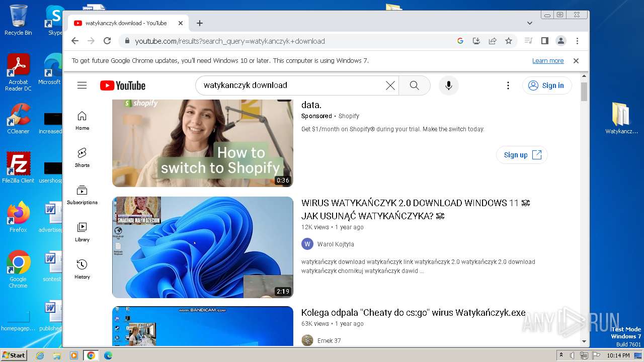
Task: Open the Windows Start menu
Action: [14, 355]
